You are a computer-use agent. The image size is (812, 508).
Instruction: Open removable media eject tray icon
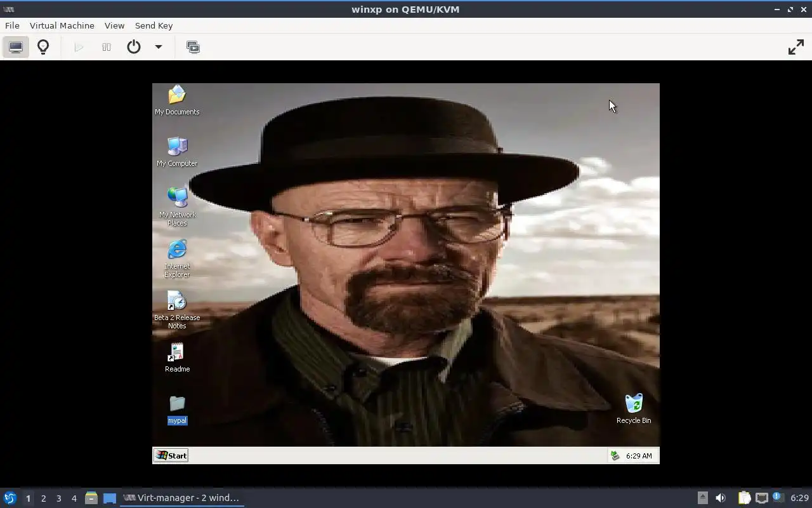coord(702,498)
